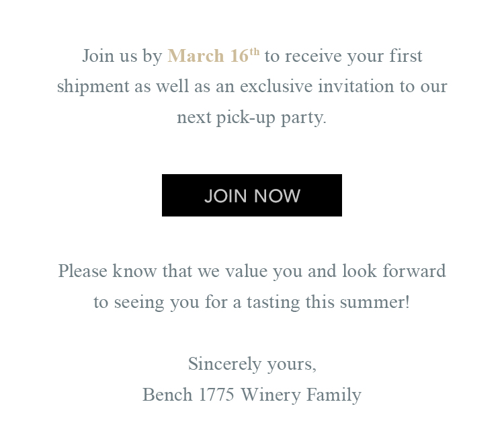The height and width of the screenshot is (435, 504).
Task: Click the number "1775" in signature
Action: [x=216, y=395]
